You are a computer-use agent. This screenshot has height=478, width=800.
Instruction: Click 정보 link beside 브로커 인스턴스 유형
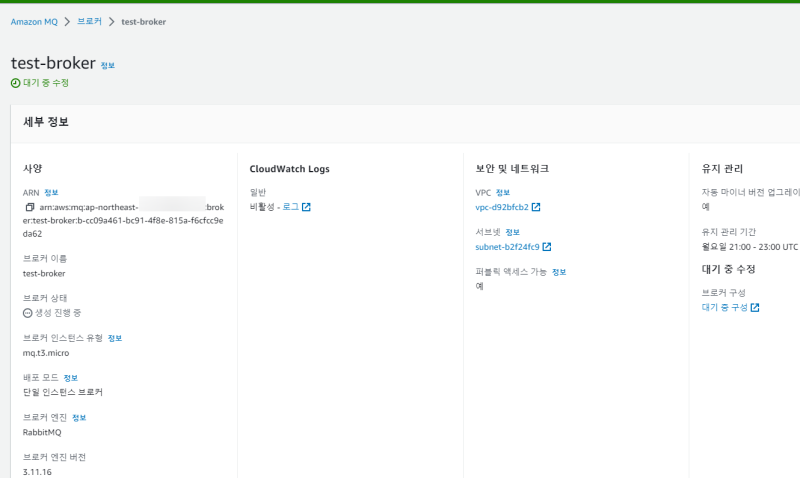114,338
